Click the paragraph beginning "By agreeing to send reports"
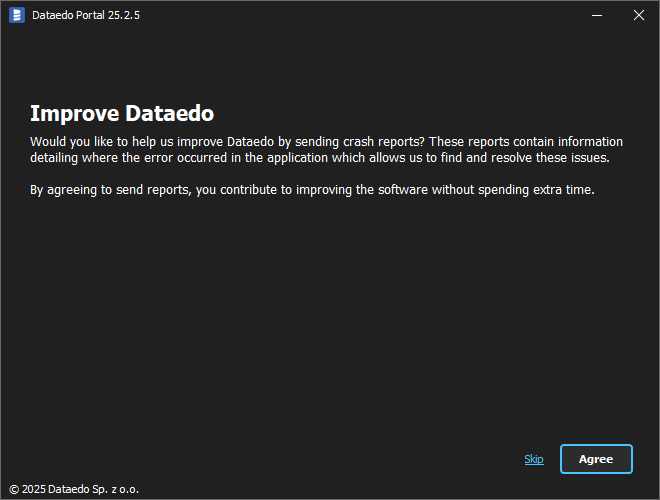 coord(312,190)
